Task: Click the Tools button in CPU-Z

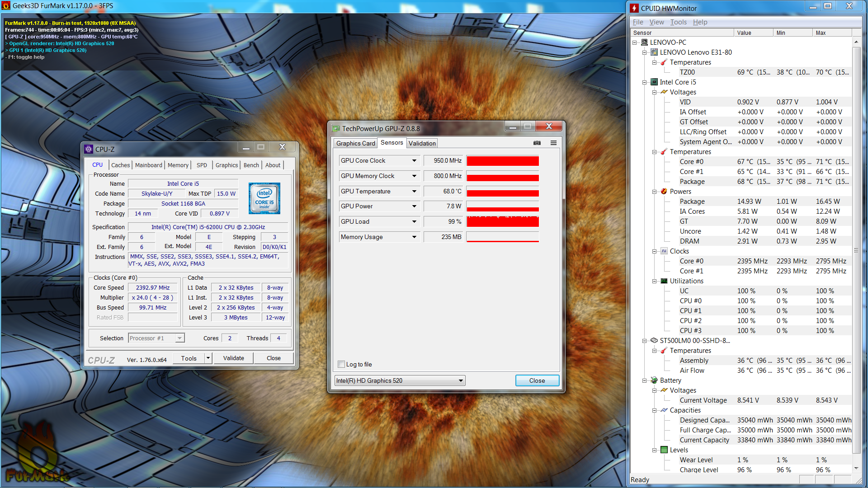Action: (189, 358)
